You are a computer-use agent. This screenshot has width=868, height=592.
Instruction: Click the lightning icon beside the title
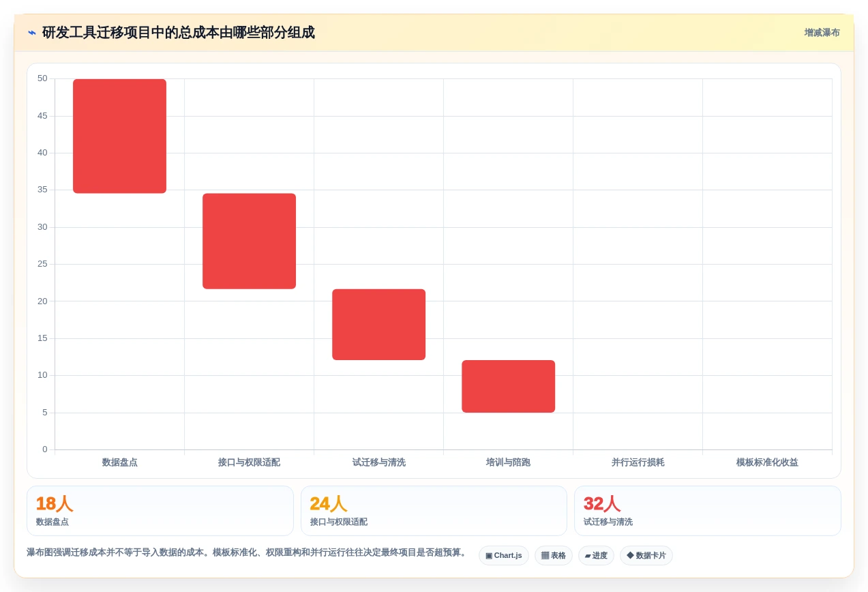31,33
